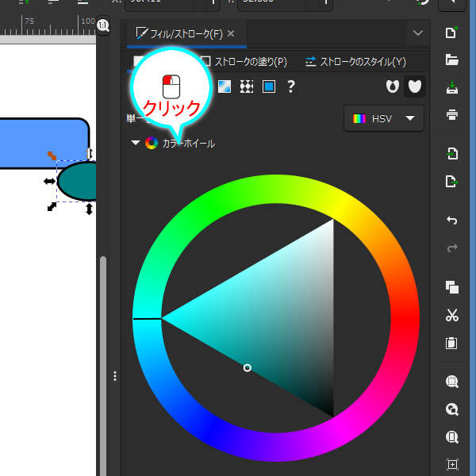Viewport: 476px width, 476px height.
Task: Switch to ストロークの塗り(P) tab
Action: pyautogui.click(x=244, y=62)
